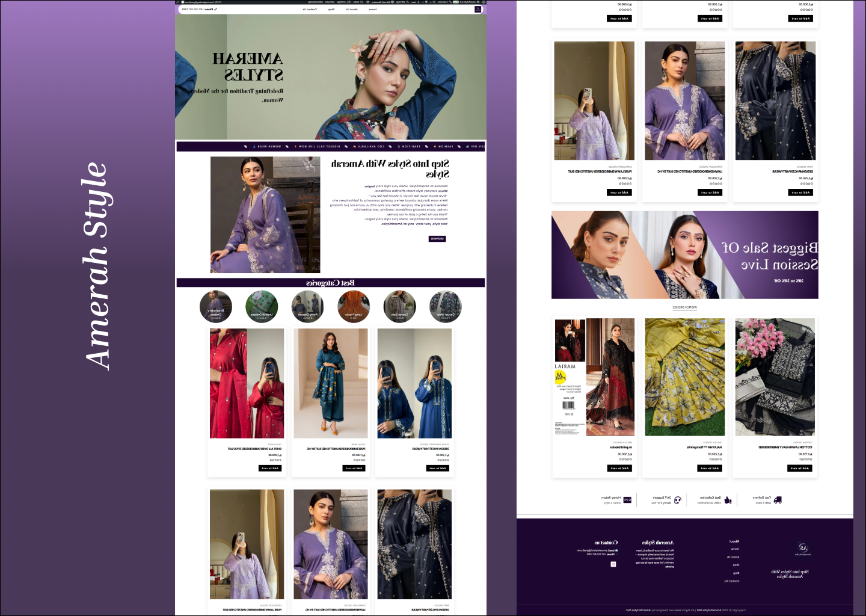
Task: Click the Best Collection thumbs-up icon
Action: pyautogui.click(x=728, y=500)
